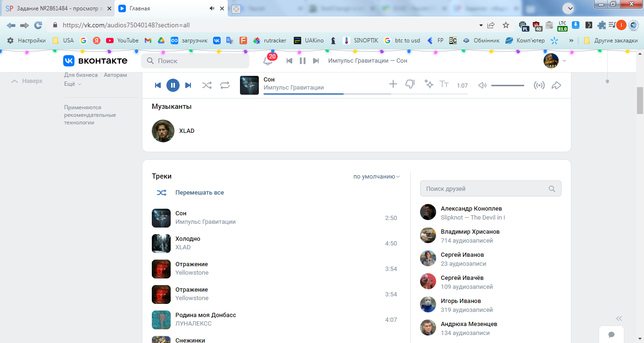Seek within the track progress bar
644x343 pixels.
tap(365, 94)
